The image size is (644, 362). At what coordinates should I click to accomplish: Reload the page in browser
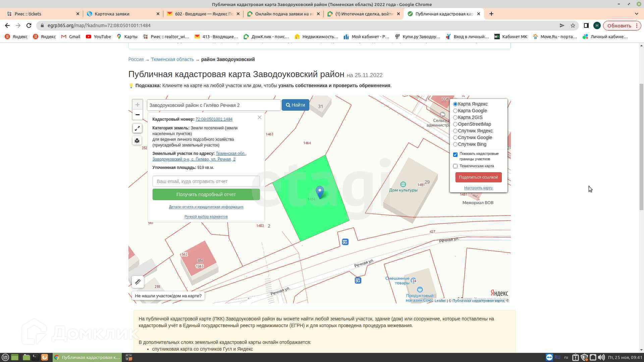(29, 25)
